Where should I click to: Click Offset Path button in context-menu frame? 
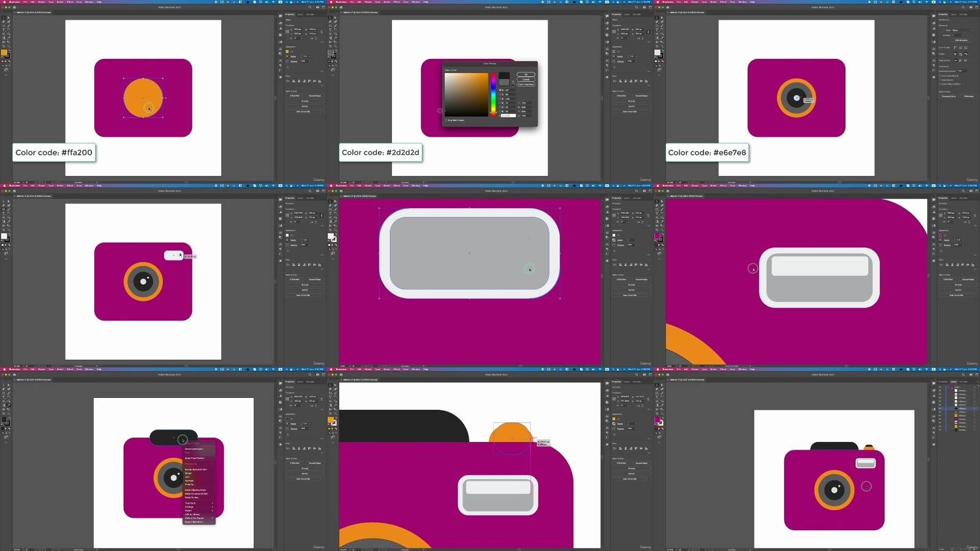(295, 463)
